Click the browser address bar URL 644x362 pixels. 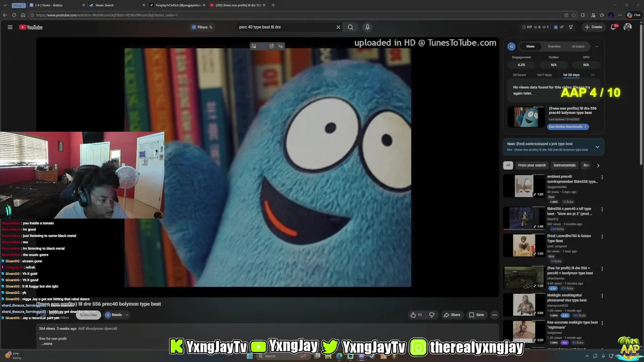point(107,15)
